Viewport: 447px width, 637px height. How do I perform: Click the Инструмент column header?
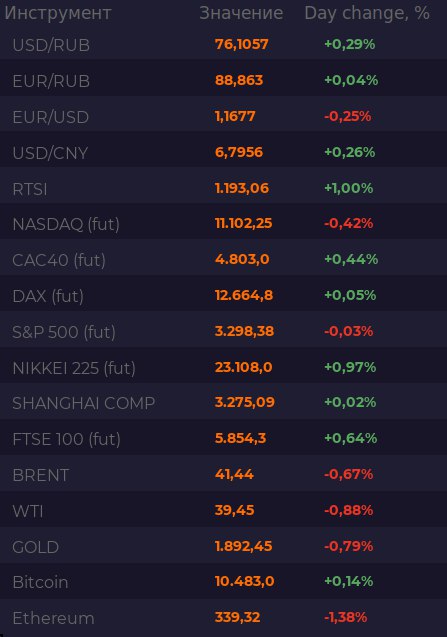click(x=58, y=13)
